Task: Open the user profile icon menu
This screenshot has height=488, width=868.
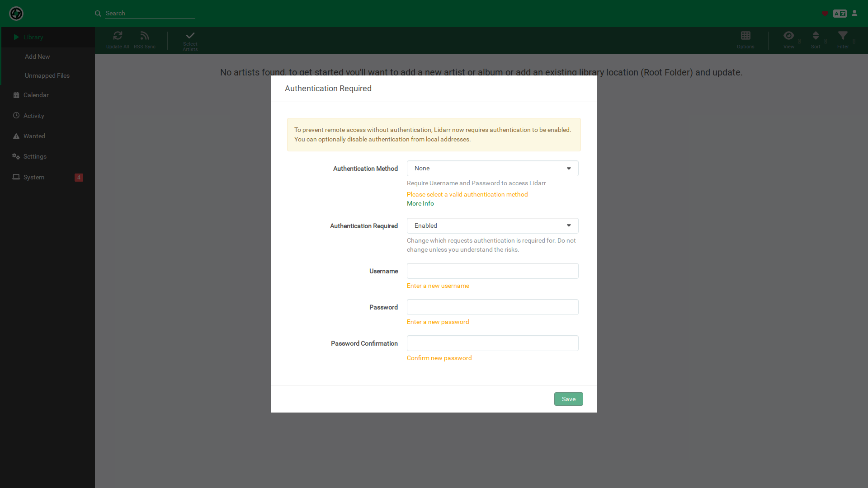Action: [x=854, y=14]
